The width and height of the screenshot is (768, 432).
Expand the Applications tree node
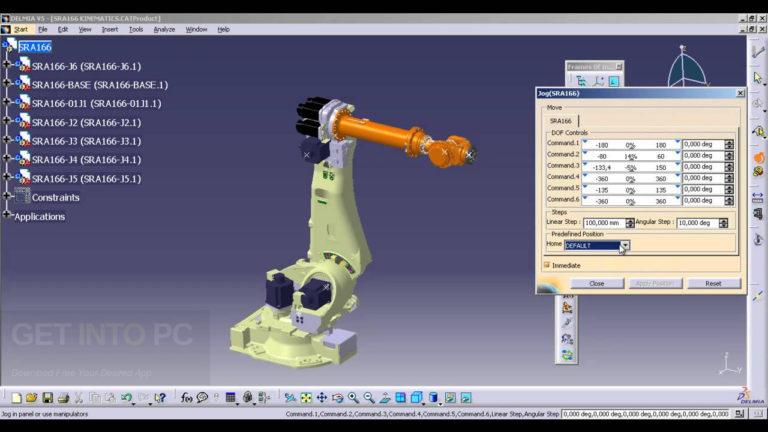click(x=6, y=214)
